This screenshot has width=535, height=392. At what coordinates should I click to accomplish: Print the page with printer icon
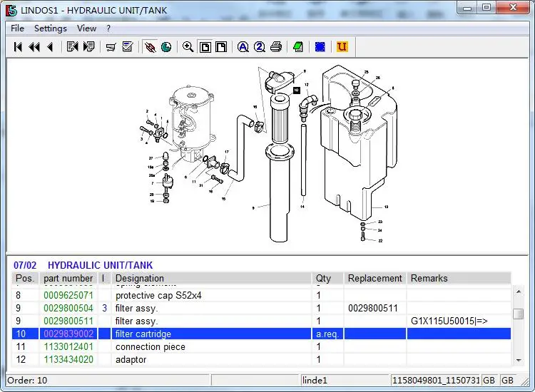(276, 47)
